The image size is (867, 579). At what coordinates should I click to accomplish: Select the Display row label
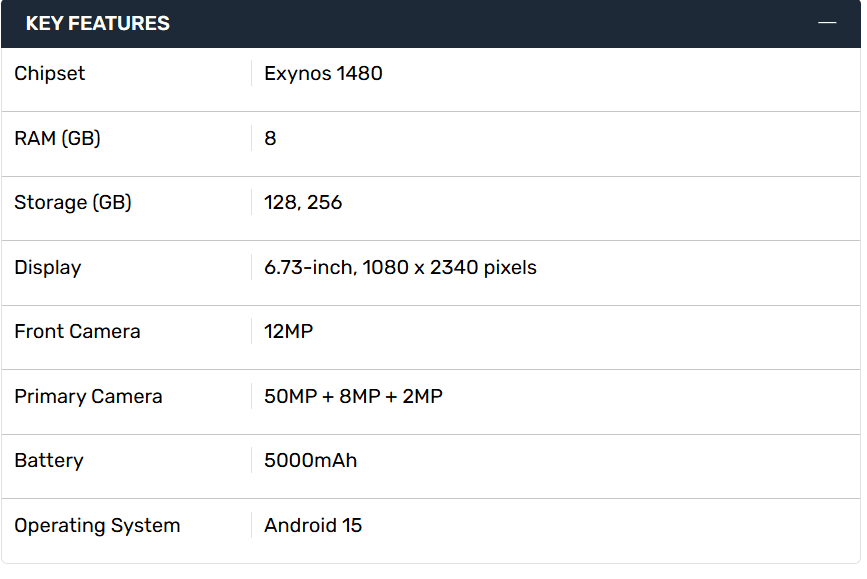48,268
